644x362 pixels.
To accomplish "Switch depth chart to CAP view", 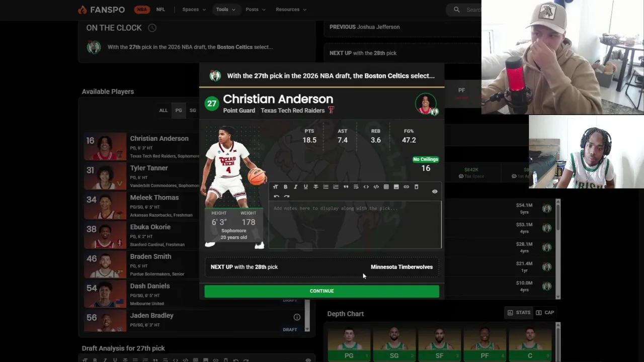I will [545, 313].
